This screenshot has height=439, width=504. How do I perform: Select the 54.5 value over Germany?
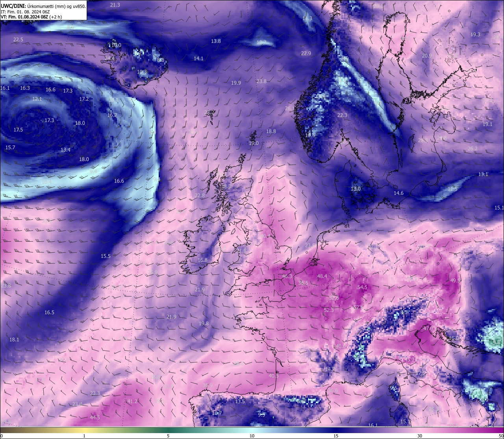coord(362,287)
